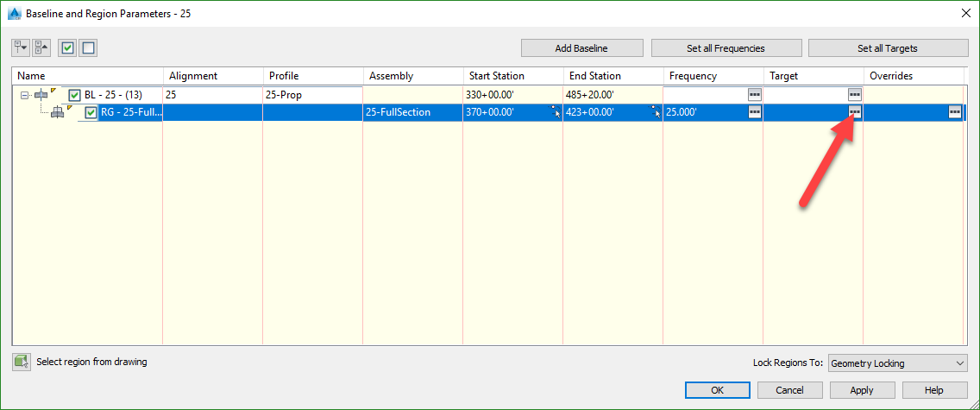Image resolution: width=980 pixels, height=410 pixels.
Task: Click the Alignment column header
Action: click(x=213, y=76)
